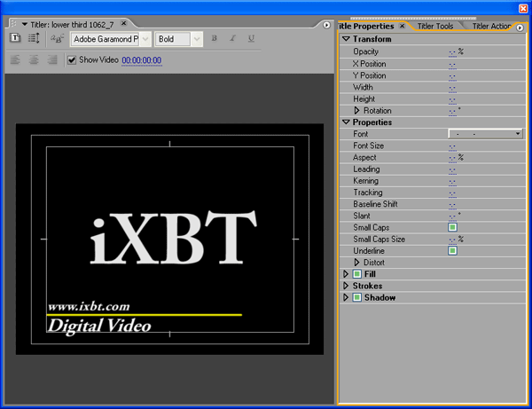Screen dimensions: 532x409
Task: Collapse the Properties section
Action: (346, 122)
